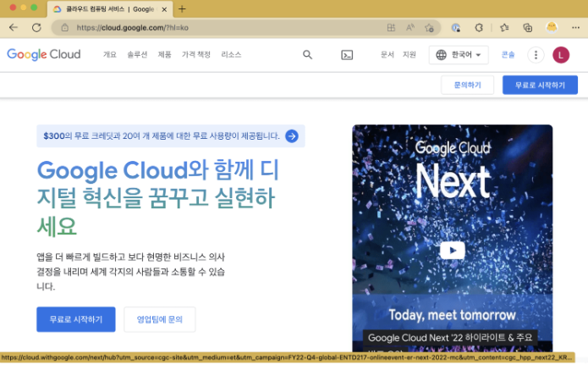Open the Google Cloud Next '22 하이라이트 caption

pyautogui.click(x=450, y=338)
